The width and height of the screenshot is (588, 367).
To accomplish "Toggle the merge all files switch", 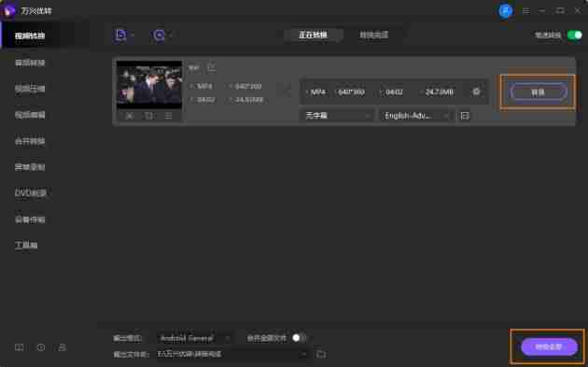I will pos(299,338).
